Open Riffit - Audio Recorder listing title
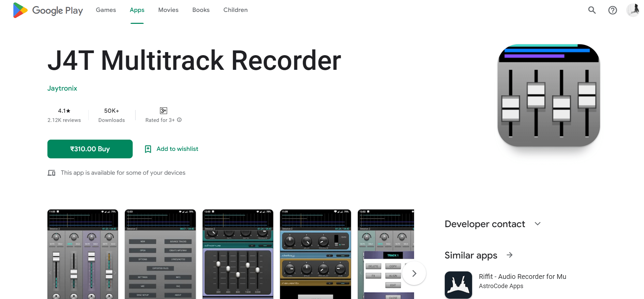 point(523,277)
